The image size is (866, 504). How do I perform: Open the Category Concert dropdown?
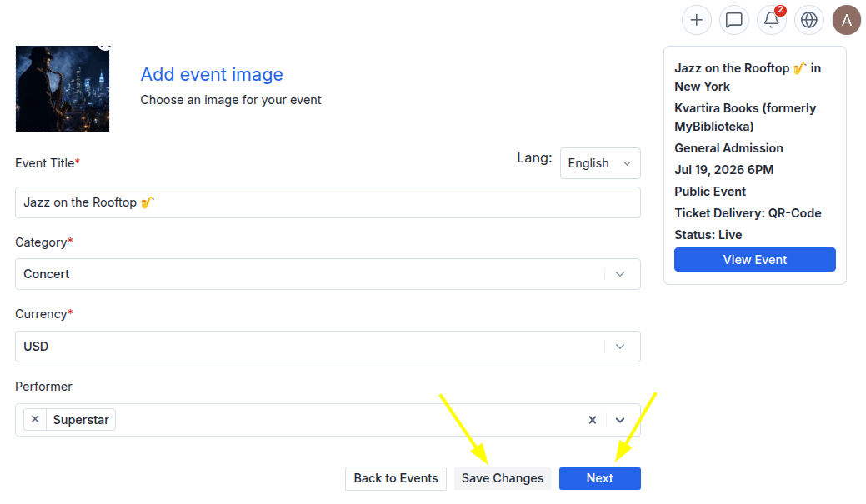328,274
